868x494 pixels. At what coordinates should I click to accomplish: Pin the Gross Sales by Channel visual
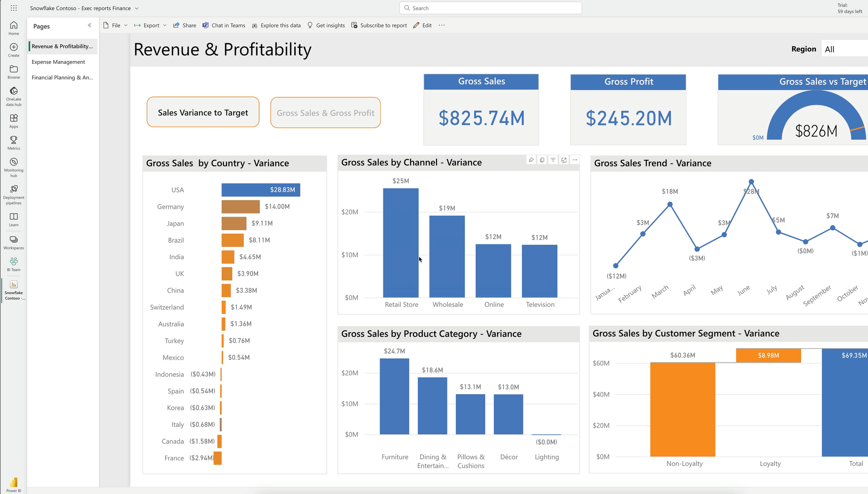click(x=531, y=160)
